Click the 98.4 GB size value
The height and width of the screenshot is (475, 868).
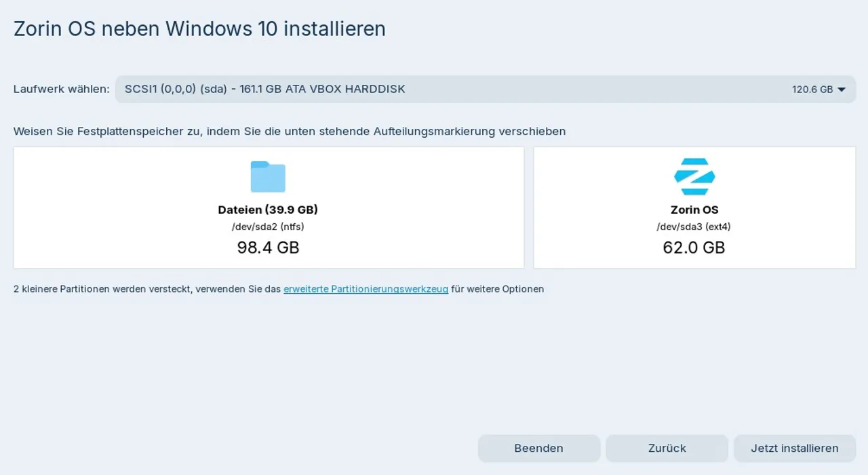[x=268, y=248]
